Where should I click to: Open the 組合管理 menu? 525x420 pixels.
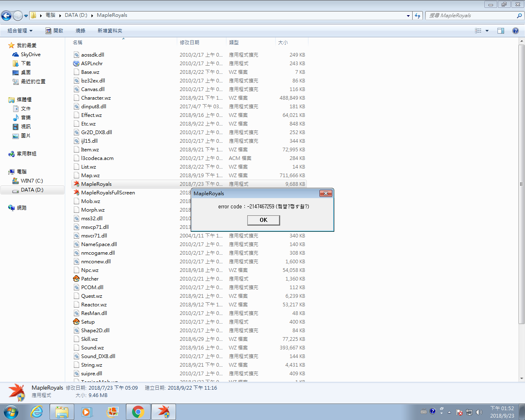[20, 31]
